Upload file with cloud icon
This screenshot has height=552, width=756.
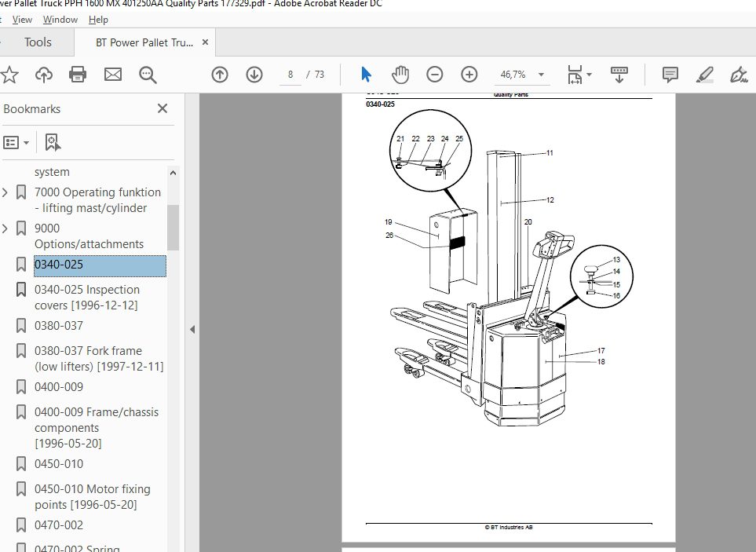point(44,75)
